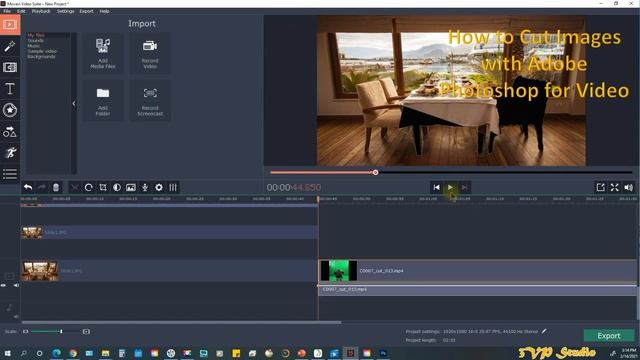
Task: Open the Filters magic wand tab
Action: point(10,46)
